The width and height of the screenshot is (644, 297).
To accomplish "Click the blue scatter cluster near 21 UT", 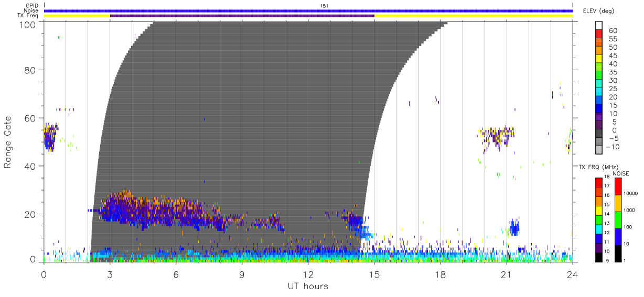I will 515,227.
